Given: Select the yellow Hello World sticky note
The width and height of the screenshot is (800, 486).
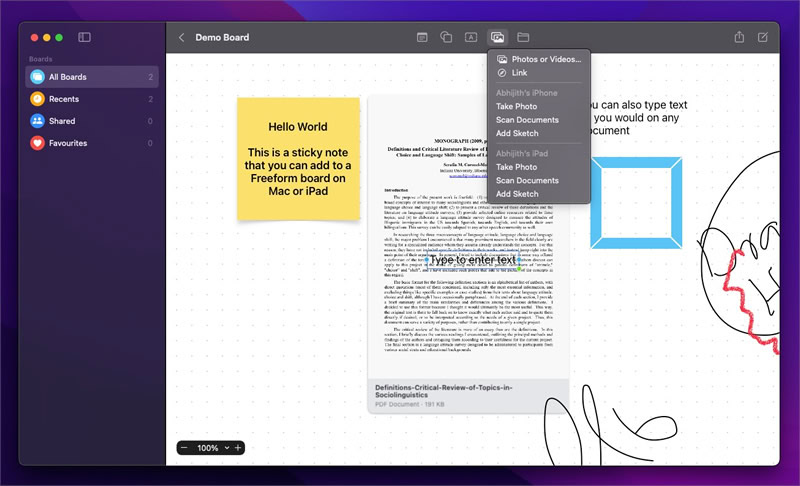Looking at the screenshot, I should coord(298,159).
